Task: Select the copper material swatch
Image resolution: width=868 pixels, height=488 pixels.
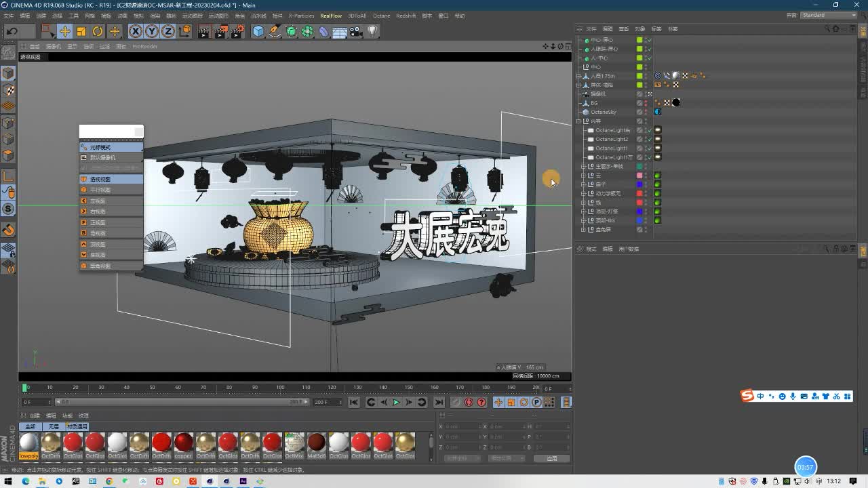Action: coord(184,443)
